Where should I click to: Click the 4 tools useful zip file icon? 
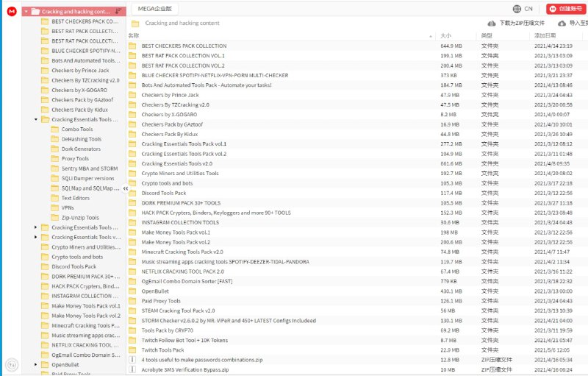[132, 360]
